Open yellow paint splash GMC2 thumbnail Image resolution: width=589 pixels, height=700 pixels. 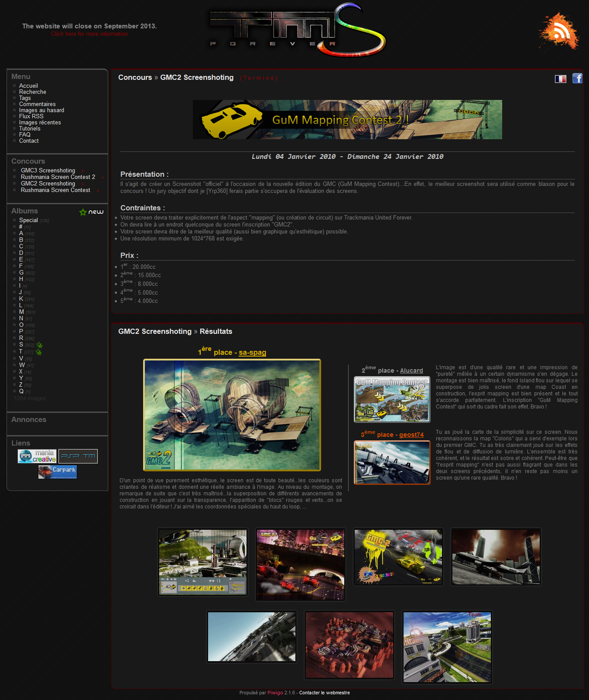[x=398, y=557]
